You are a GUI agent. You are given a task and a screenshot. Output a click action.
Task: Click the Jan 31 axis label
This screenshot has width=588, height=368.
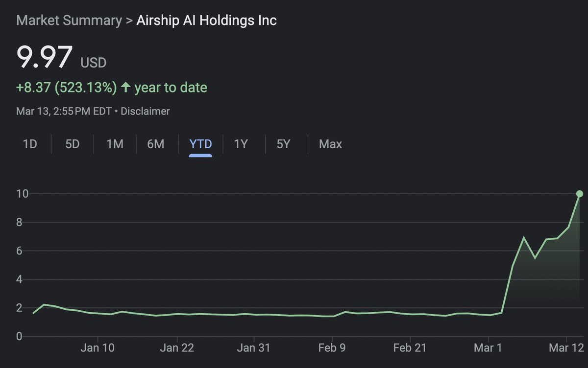254,348
